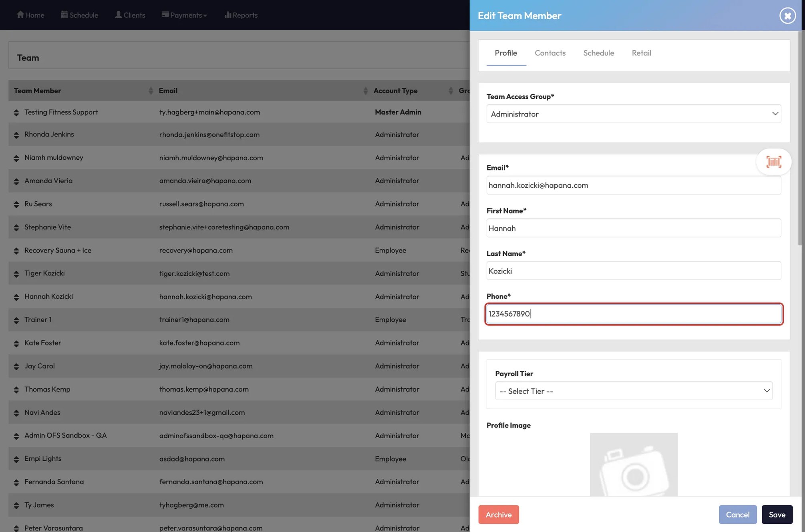
Task: Sort table by Email column arrows
Action: click(x=365, y=91)
